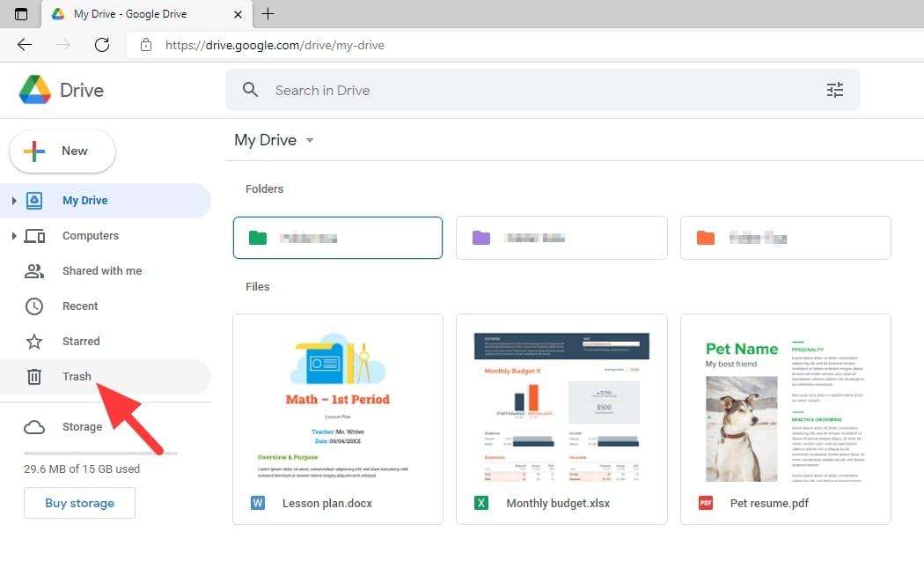
Task: Click the Excel icon on Monthly budget.xlsx
Action: [x=481, y=503]
